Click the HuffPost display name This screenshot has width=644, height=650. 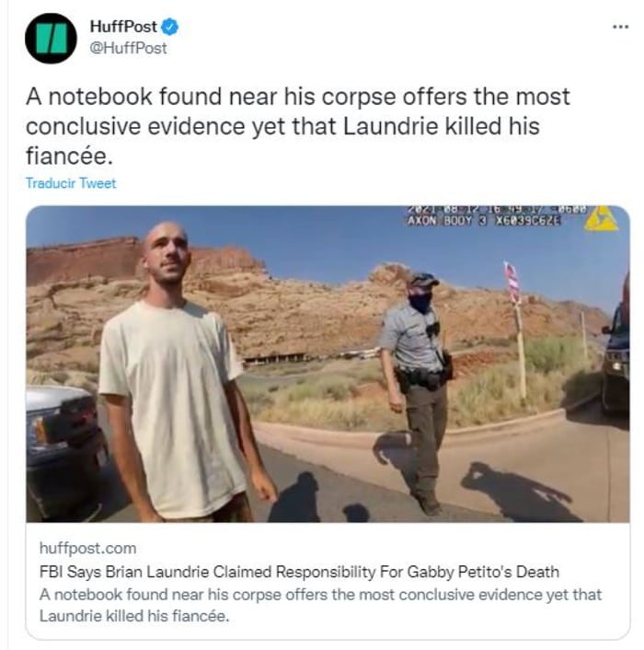(x=123, y=27)
